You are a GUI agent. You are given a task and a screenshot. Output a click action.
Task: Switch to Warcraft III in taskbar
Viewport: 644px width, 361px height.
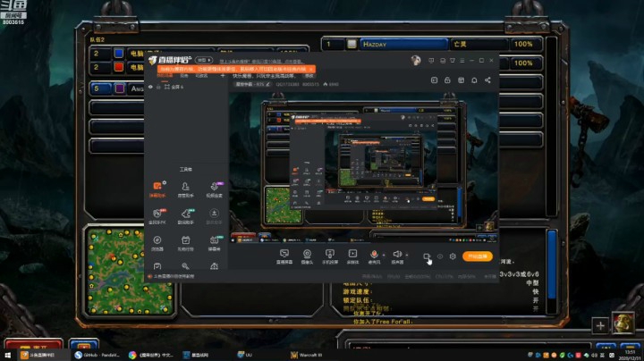pos(307,356)
